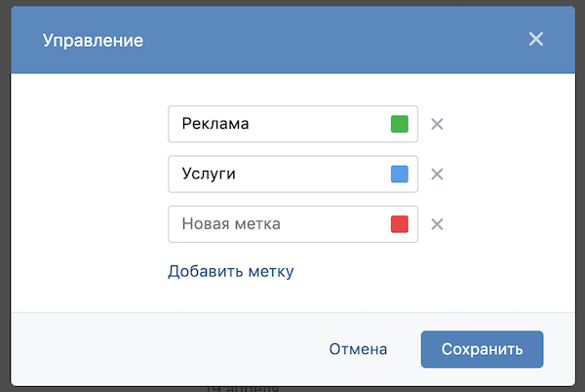Add a label via Добавить метку
This screenshot has height=392, width=585.
coord(230,271)
